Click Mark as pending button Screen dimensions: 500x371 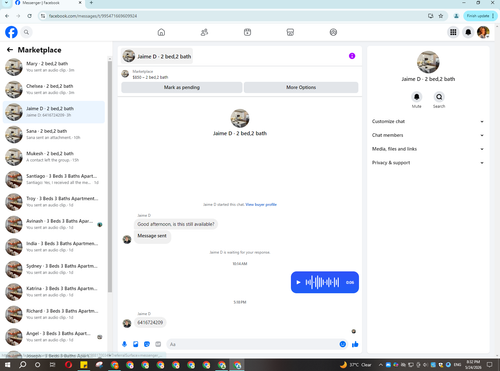click(x=182, y=87)
